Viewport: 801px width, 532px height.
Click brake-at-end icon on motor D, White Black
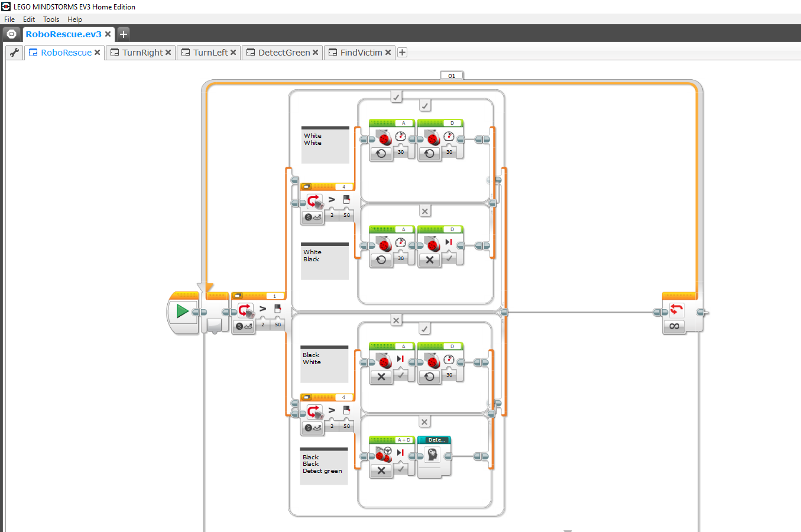(x=449, y=242)
